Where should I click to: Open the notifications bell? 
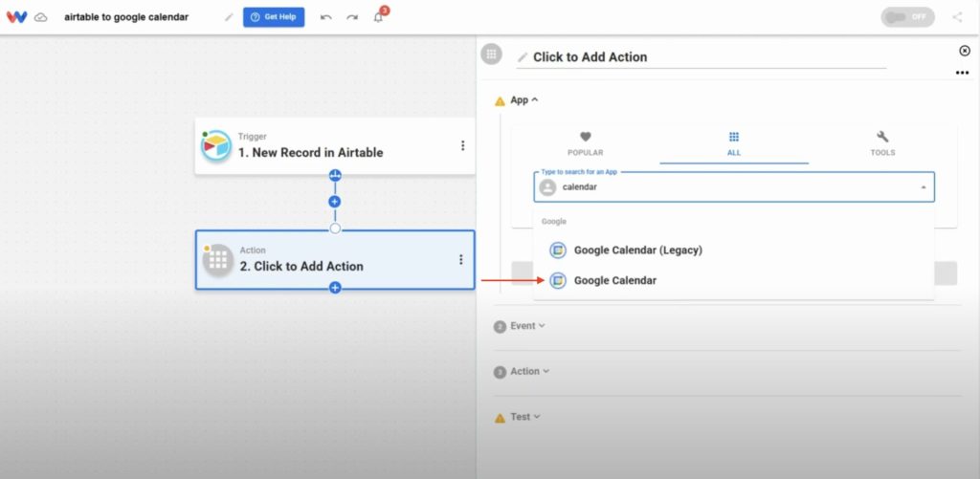click(x=379, y=17)
